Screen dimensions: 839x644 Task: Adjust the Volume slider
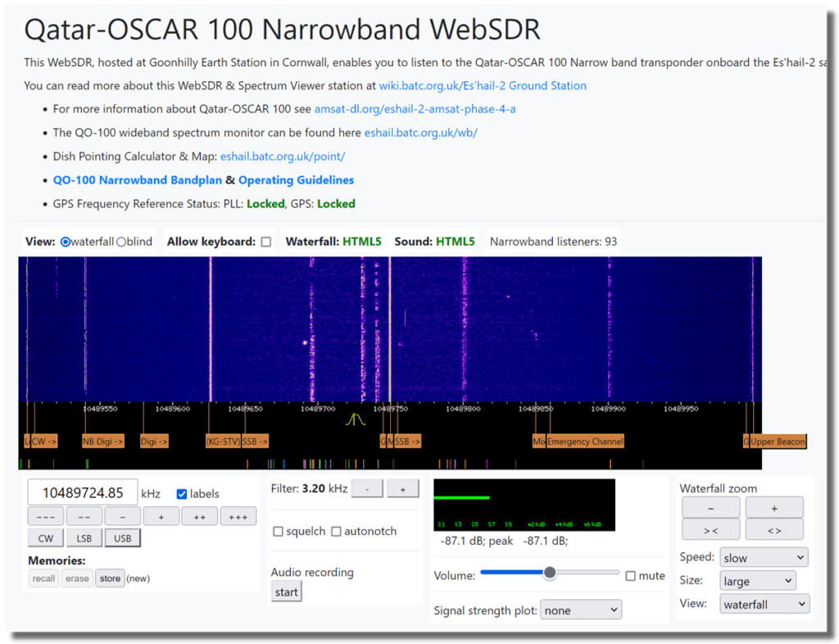click(x=550, y=573)
